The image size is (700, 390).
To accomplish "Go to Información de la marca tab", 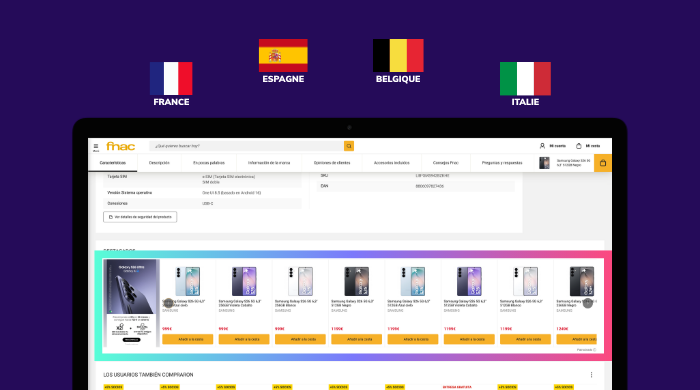I will tap(269, 163).
